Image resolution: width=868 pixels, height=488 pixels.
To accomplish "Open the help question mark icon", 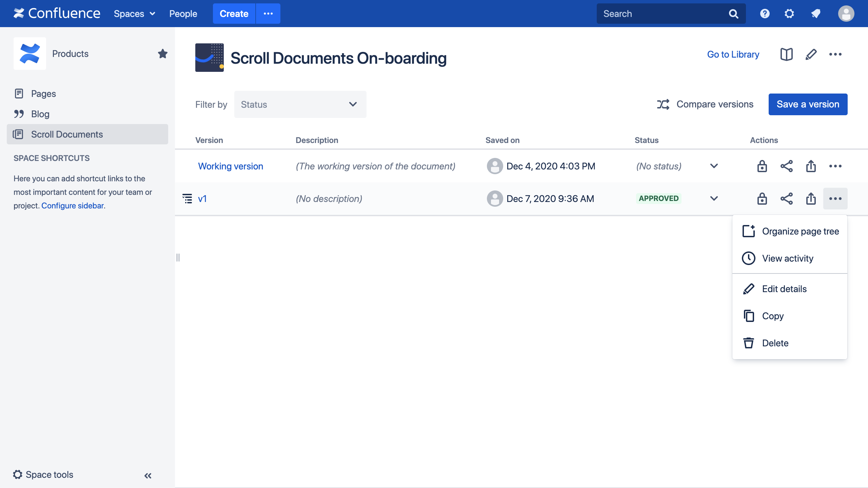I will (x=765, y=14).
